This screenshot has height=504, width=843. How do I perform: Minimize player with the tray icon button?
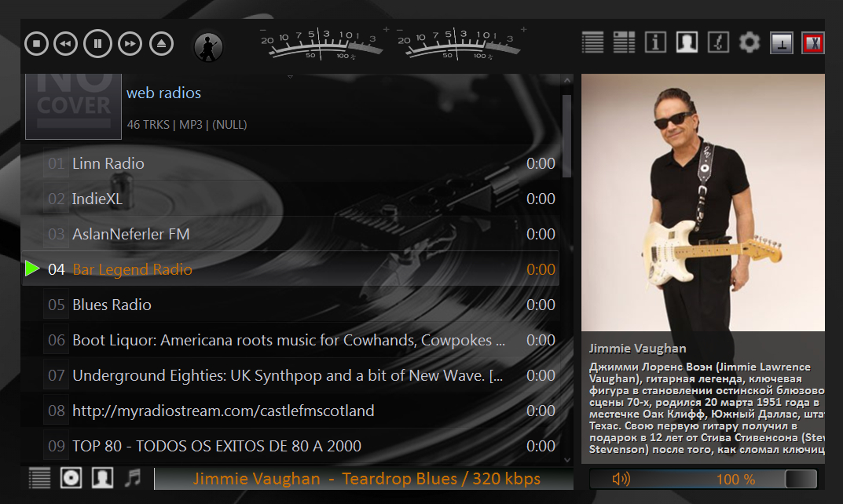point(782,42)
